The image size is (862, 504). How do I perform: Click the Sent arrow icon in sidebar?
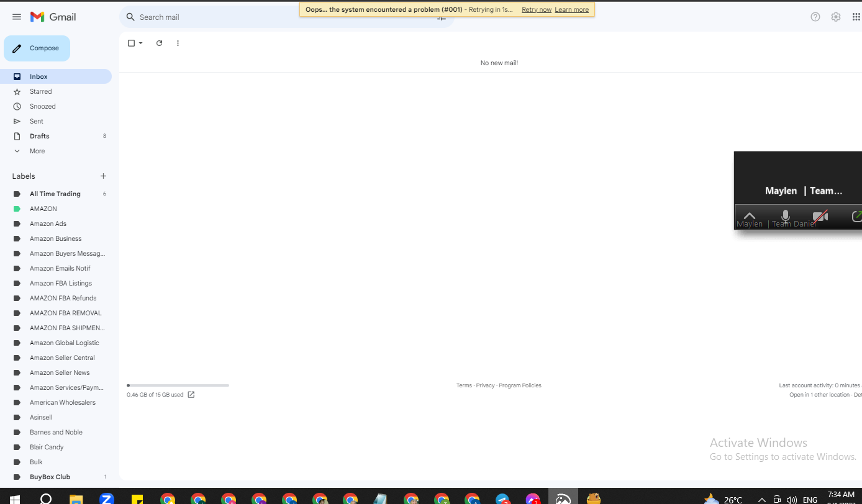click(x=17, y=121)
